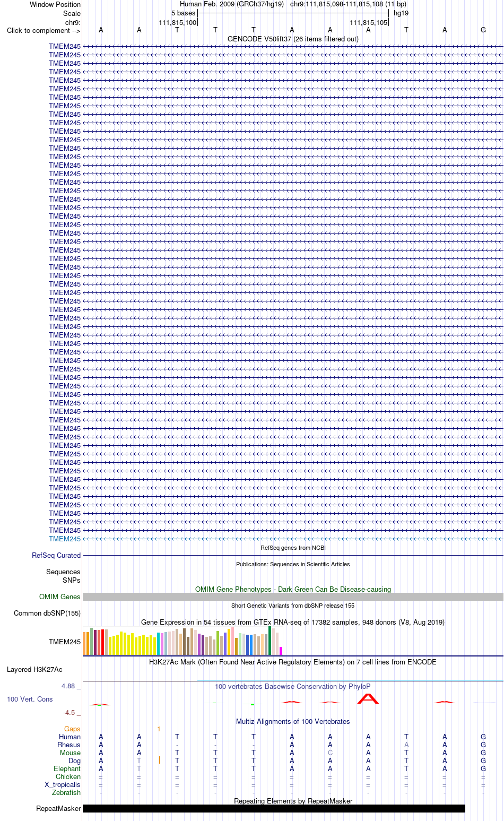This screenshot has height=821, width=504.
Task: Click the Sequences publications row label
Action: tap(63, 572)
